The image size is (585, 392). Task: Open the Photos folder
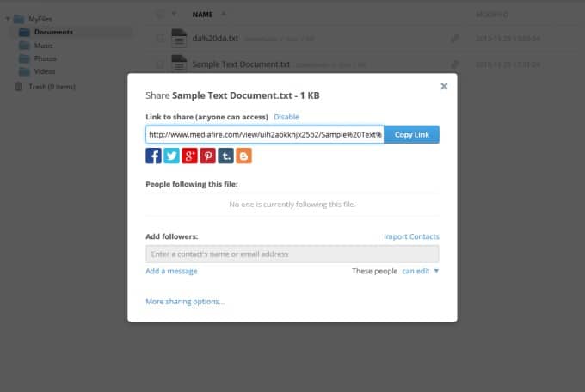coord(45,58)
